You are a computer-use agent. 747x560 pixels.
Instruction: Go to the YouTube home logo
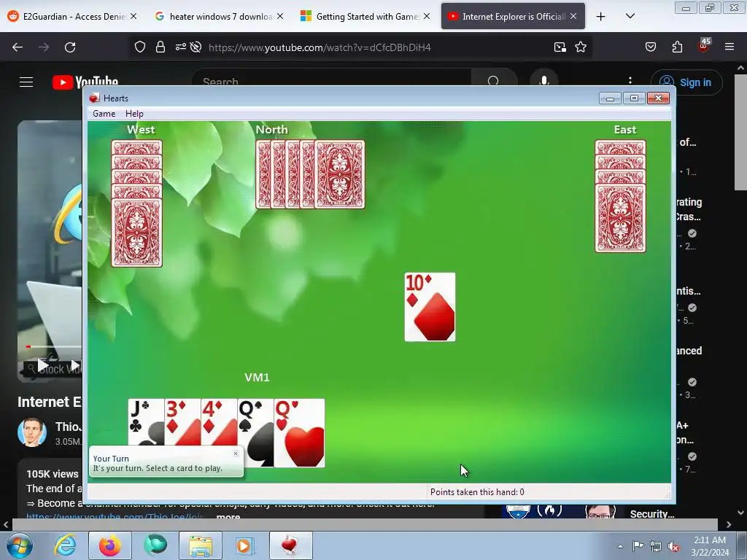point(85,82)
